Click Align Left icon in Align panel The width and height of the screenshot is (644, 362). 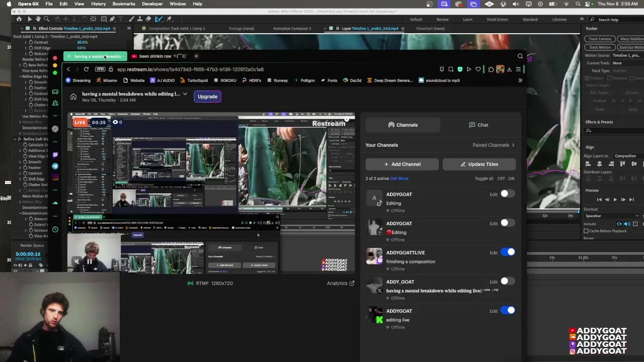[x=588, y=164]
